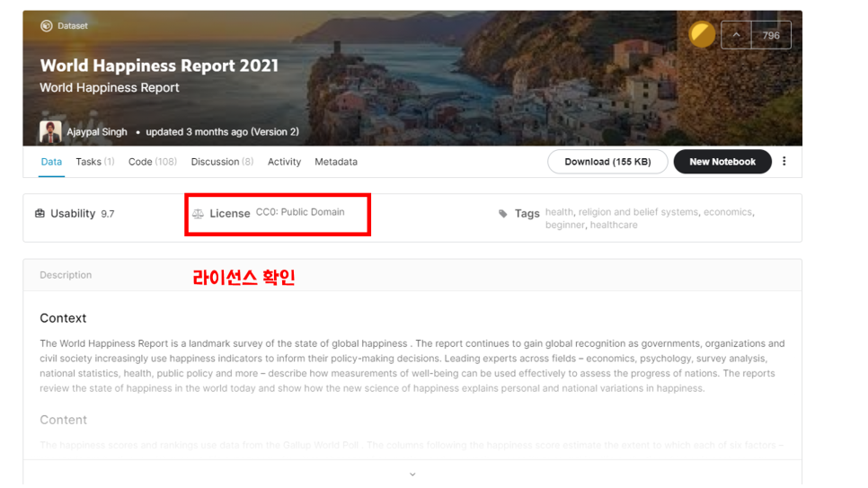Viewport: 868px width, 488px height.
Task: Click CC0: Public Domain license text
Action: 300,212
